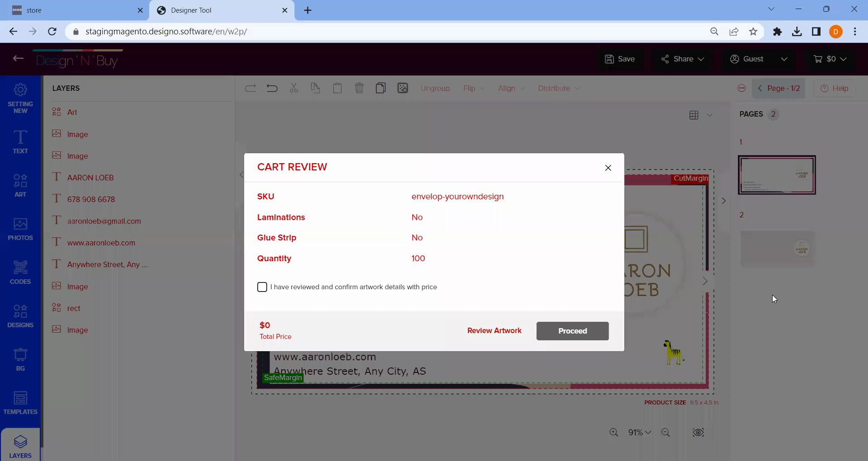Image resolution: width=868 pixels, height=461 pixels.
Task: Open the 91% zoom level dropdown
Action: coord(639,433)
